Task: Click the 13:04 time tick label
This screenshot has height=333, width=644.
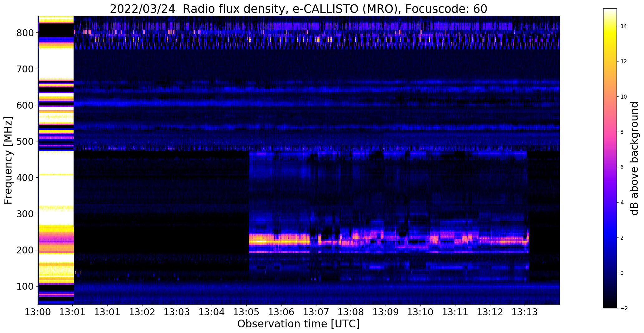Action: coord(212,312)
